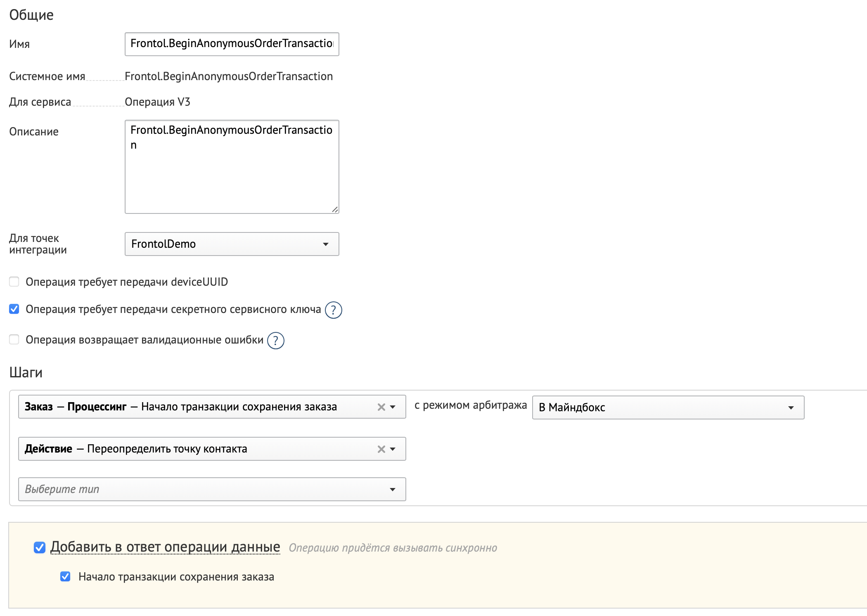Expand the 'Действие' step dropdown
This screenshot has height=616, width=867.
[x=393, y=449]
